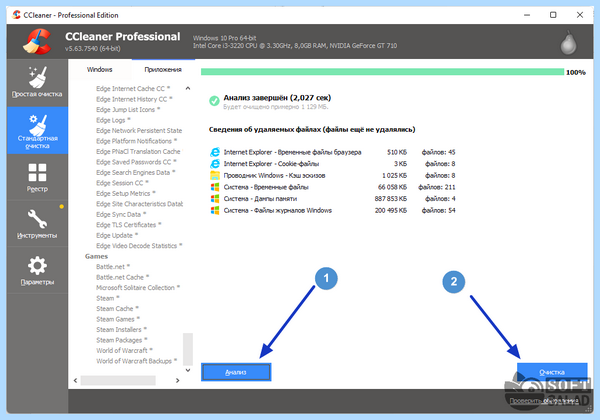Click the horizontal scrollbar thumb under app list
Screen dimensions: 600x420
pyautogui.click(x=118, y=380)
